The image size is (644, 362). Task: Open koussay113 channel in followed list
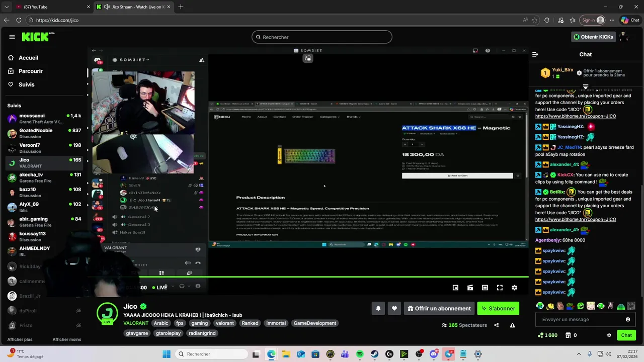pyautogui.click(x=44, y=236)
